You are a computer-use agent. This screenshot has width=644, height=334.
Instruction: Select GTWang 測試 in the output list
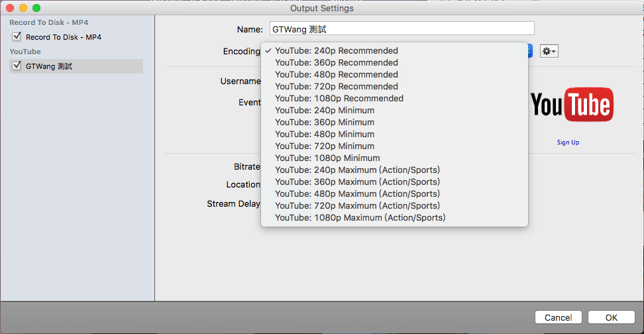coord(50,66)
